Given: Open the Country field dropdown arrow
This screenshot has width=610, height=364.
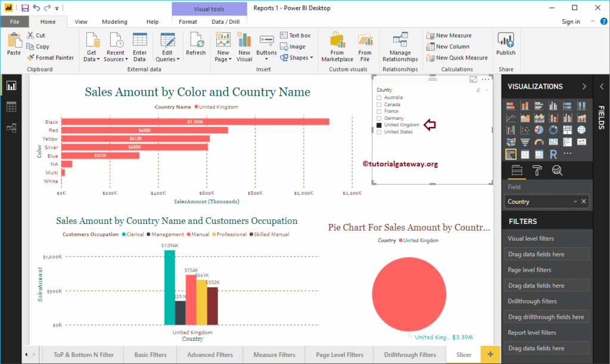Looking at the screenshot, I should pyautogui.click(x=575, y=201).
